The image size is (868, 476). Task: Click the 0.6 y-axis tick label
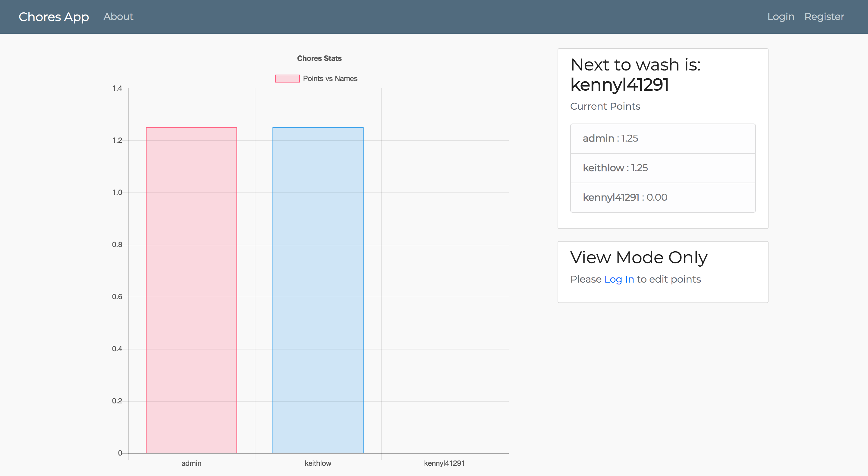click(x=117, y=297)
